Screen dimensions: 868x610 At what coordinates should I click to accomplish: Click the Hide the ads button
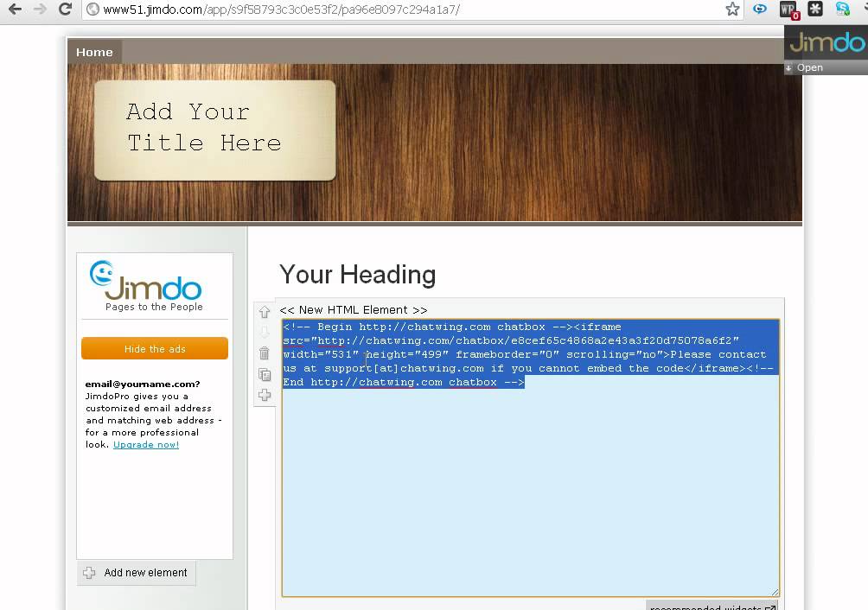(155, 348)
